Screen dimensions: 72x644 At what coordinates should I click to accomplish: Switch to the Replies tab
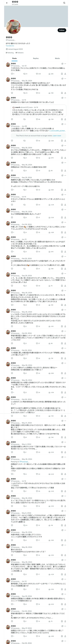click(36, 58)
